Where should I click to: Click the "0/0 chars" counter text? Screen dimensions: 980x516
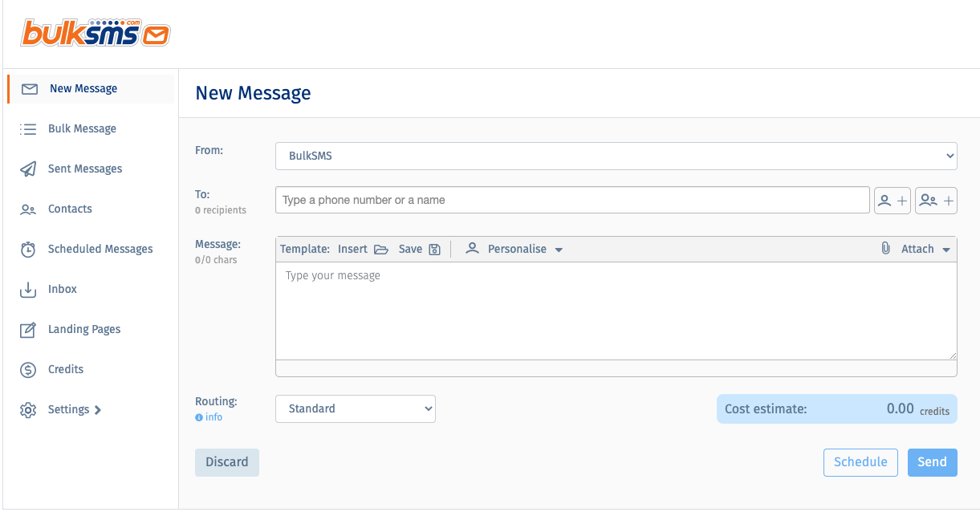[x=216, y=261]
